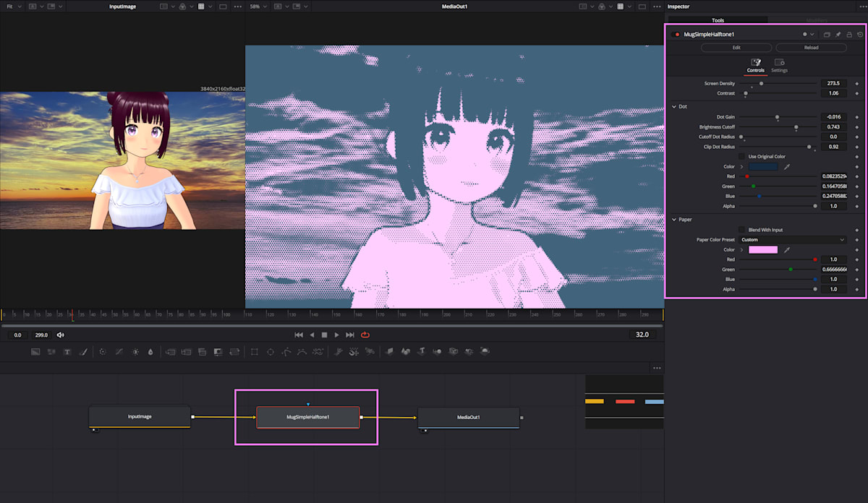Collapse the Paper section in the Inspector
This screenshot has width=868, height=503.
tap(674, 219)
